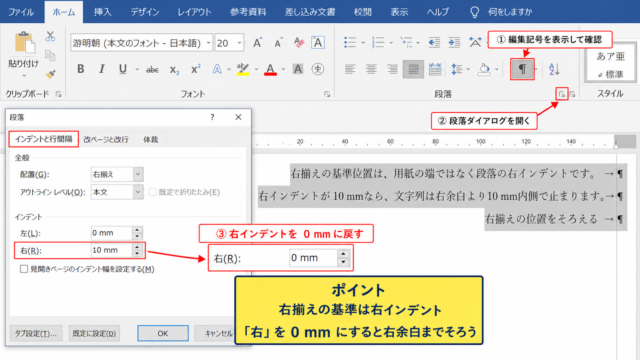Open ヘルプ ribbon tab
This screenshot has width=640, height=360.
click(438, 12)
